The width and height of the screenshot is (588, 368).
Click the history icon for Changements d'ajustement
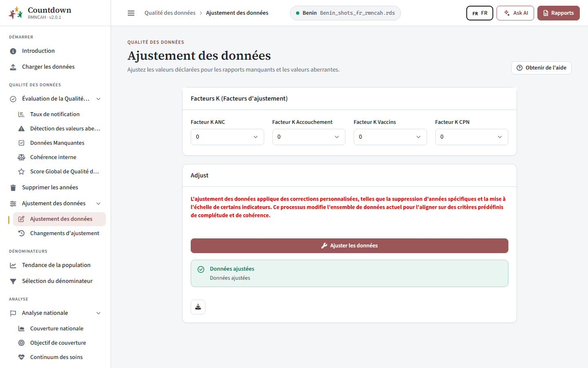click(21, 233)
